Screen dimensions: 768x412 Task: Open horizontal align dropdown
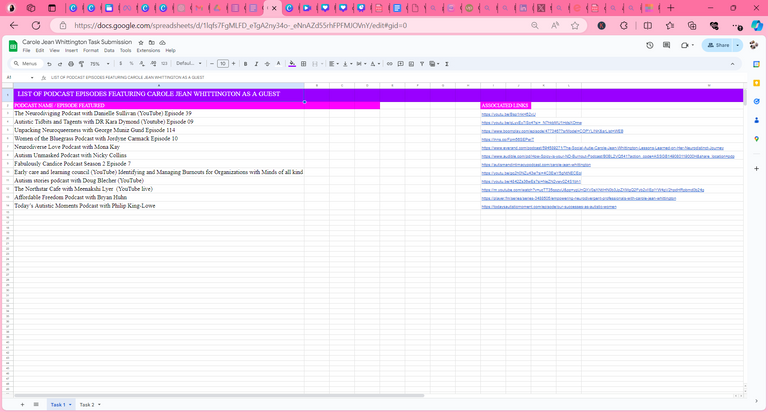334,64
